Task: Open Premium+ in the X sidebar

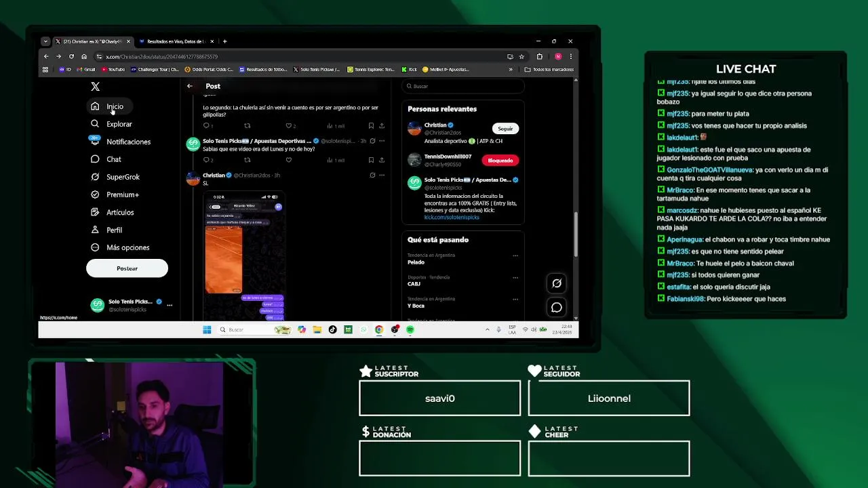Action: pyautogui.click(x=115, y=195)
